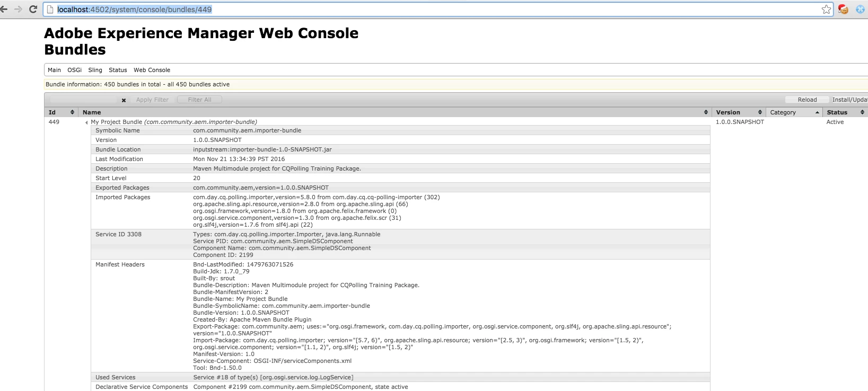Open org.apache.felix.scr (31) import entry
Viewport: 868px width, 391px height.
tap(297, 218)
